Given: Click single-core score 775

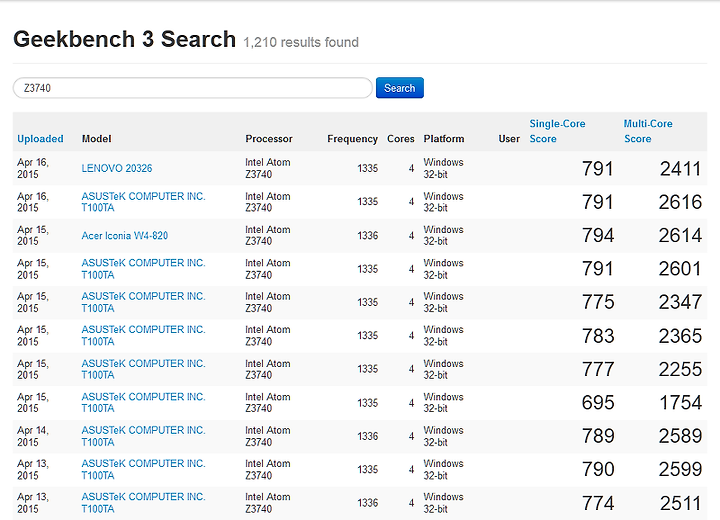Looking at the screenshot, I should click(x=598, y=302).
